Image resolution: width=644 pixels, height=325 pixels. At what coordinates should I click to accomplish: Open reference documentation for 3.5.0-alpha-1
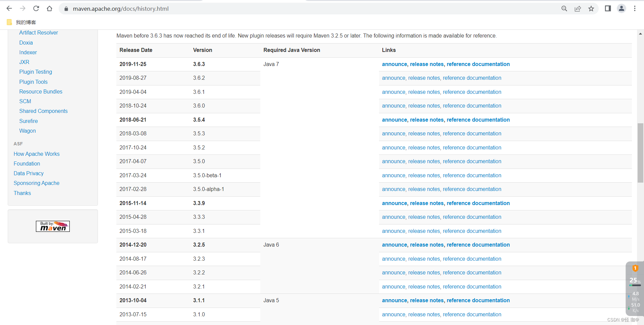472,189
